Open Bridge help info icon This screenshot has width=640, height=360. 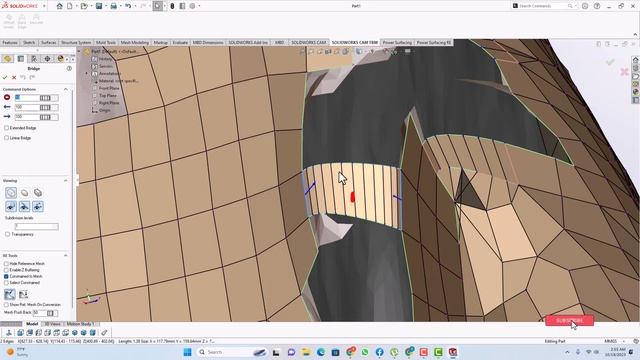click(x=69, y=69)
